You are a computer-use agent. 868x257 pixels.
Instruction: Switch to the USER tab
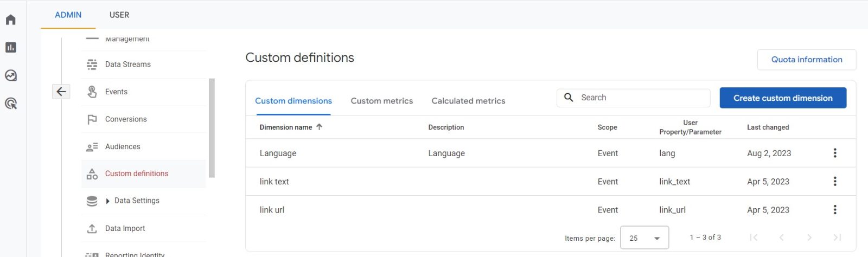tap(119, 15)
